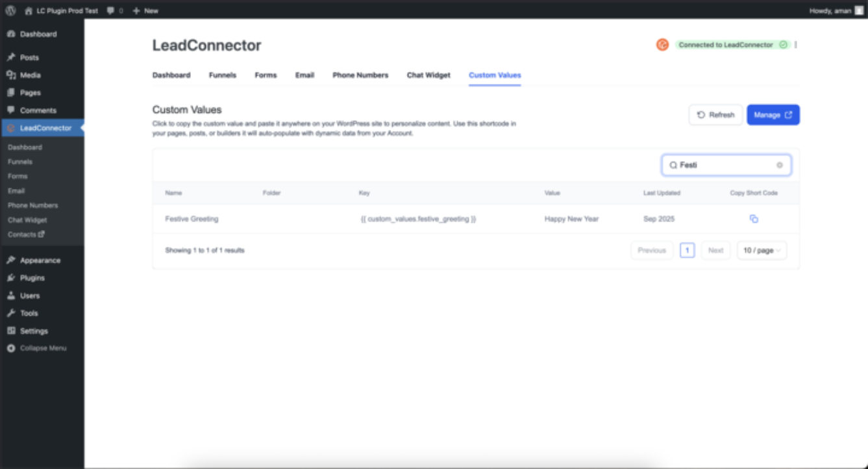Open the 10 / page dropdown

coord(762,250)
